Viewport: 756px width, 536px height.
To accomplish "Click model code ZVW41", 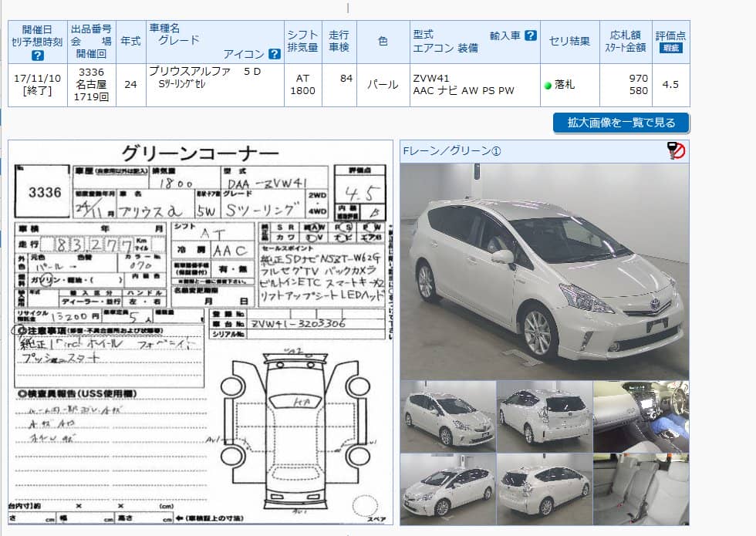I will (431, 78).
